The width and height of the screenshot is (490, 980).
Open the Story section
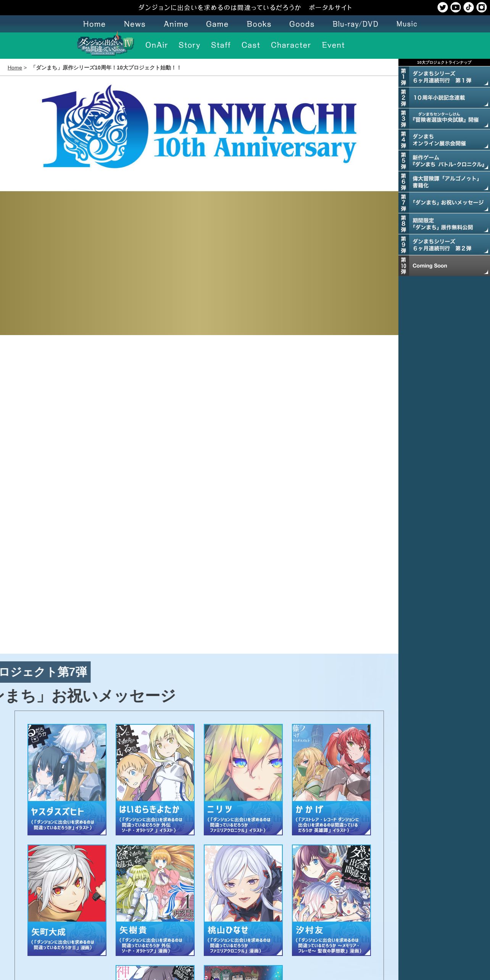(189, 45)
